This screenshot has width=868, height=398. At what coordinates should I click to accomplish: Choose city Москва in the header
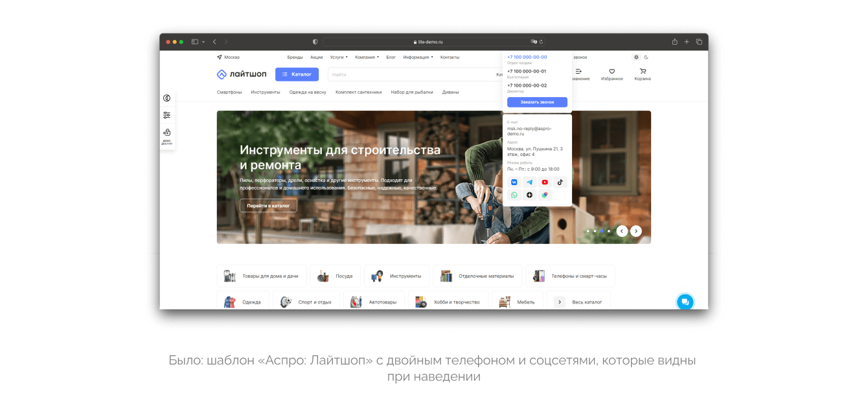coord(228,57)
